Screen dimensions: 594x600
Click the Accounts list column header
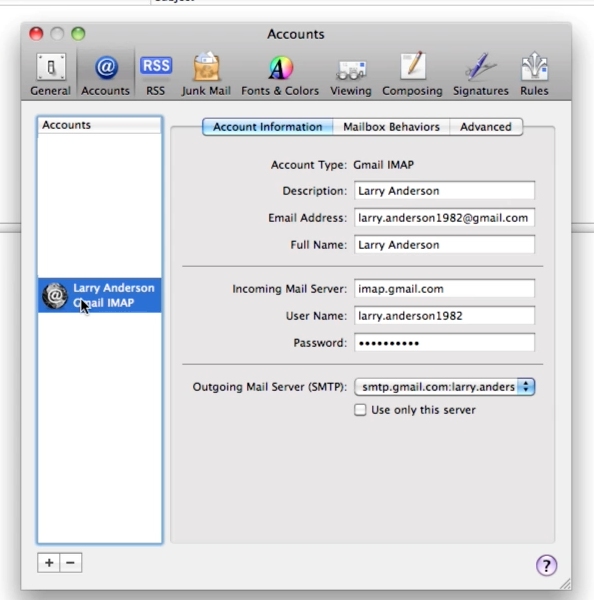[100, 125]
